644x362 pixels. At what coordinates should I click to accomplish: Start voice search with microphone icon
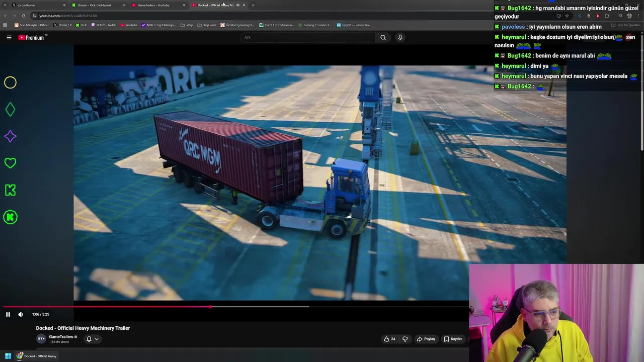(x=400, y=37)
